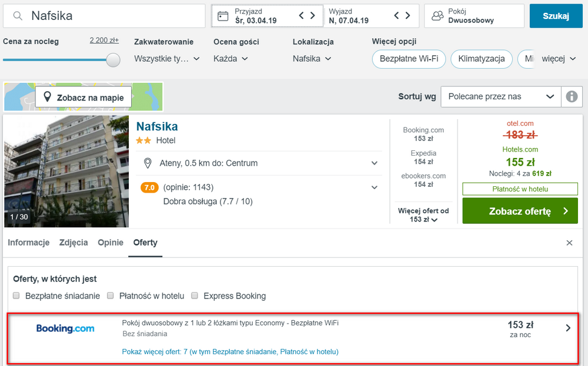This screenshot has width=588, height=366.
Task: Move departure date one day later
Action: click(407, 16)
